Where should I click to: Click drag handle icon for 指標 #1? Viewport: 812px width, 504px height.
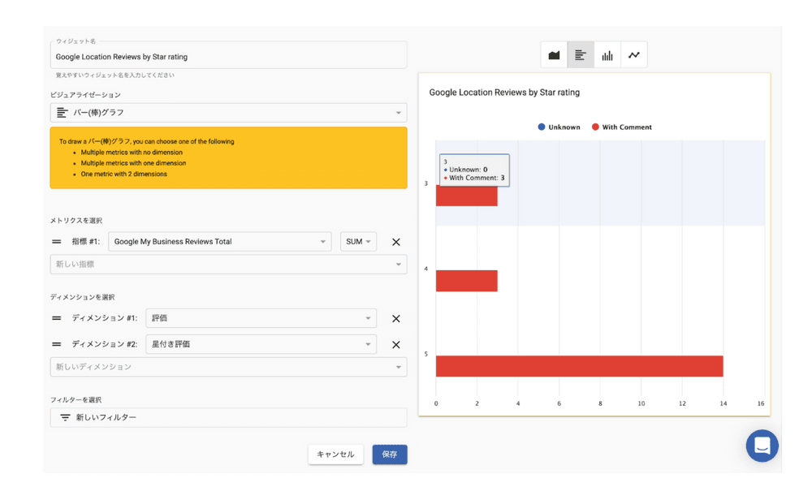tap(57, 242)
